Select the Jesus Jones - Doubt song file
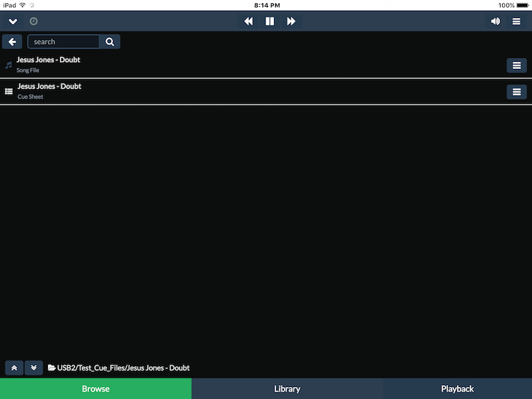 click(266, 65)
